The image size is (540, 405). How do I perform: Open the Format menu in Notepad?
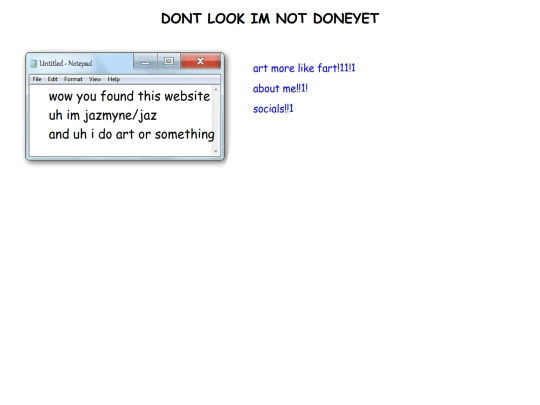point(73,79)
